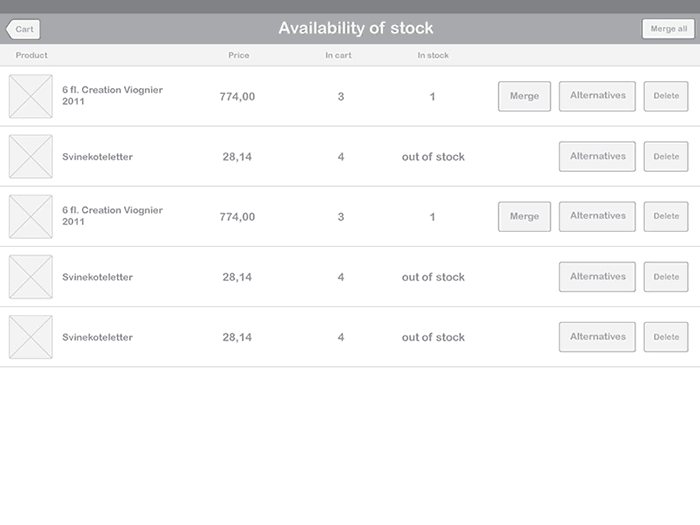The width and height of the screenshot is (700, 525).
Task: Open Alternatives for the first row's Creation Viognier
Action: (597, 96)
